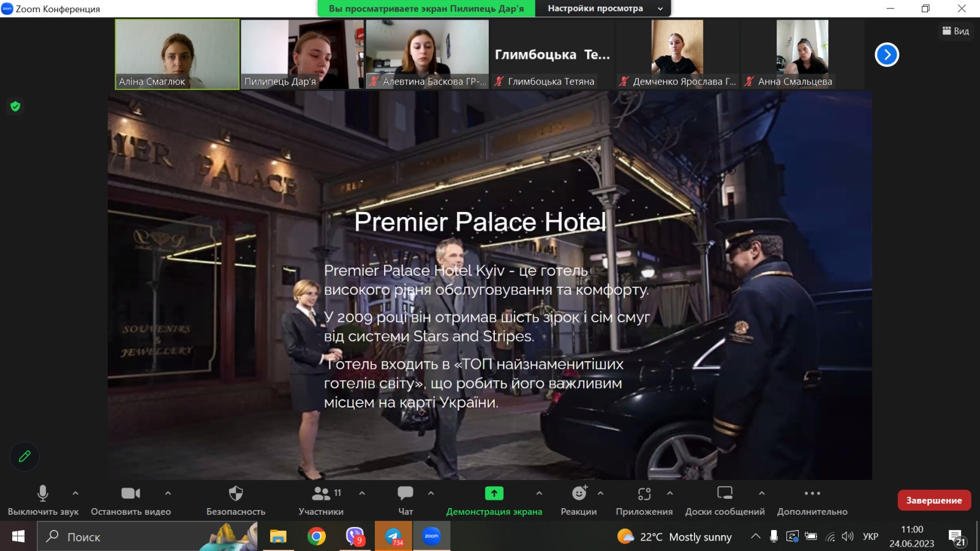Open weather widget 22°C Mostly sunny
The height and width of the screenshot is (551, 980).
(x=674, y=537)
